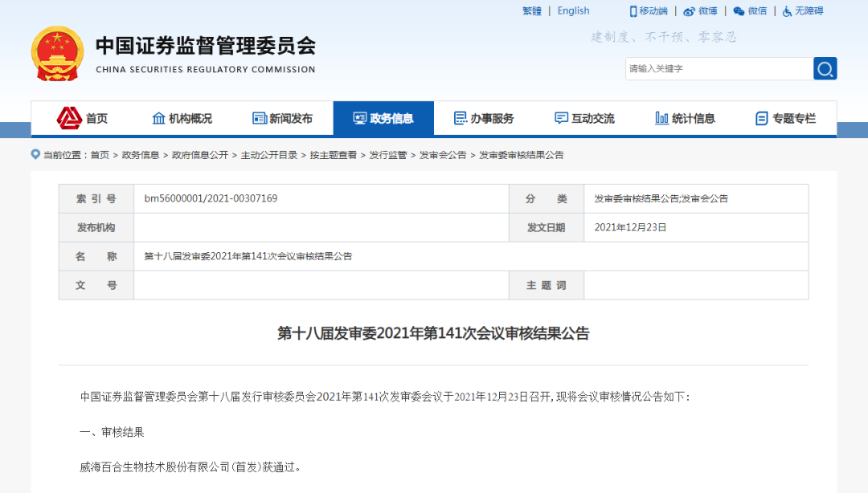Image resolution: width=868 pixels, height=493 pixels.
Task: Go to 按主题查看 in the breadcrumb
Action: tap(334, 155)
